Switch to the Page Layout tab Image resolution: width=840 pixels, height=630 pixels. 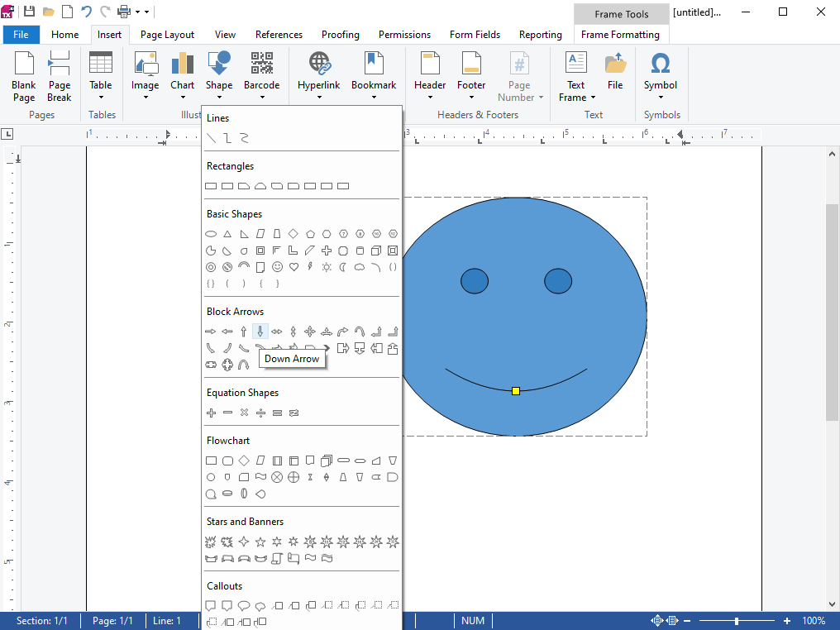pos(167,35)
